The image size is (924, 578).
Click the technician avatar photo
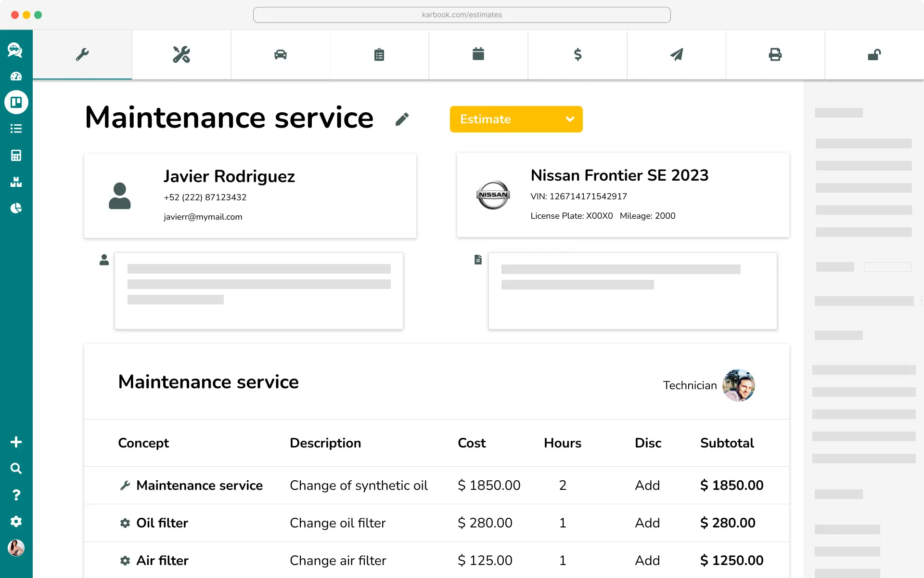pos(738,385)
